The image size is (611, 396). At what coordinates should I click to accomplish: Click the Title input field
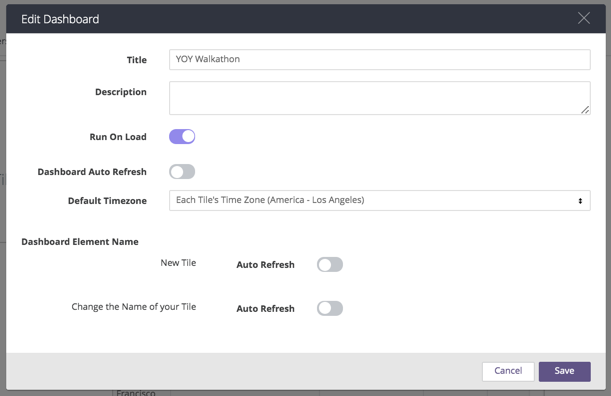coord(380,59)
